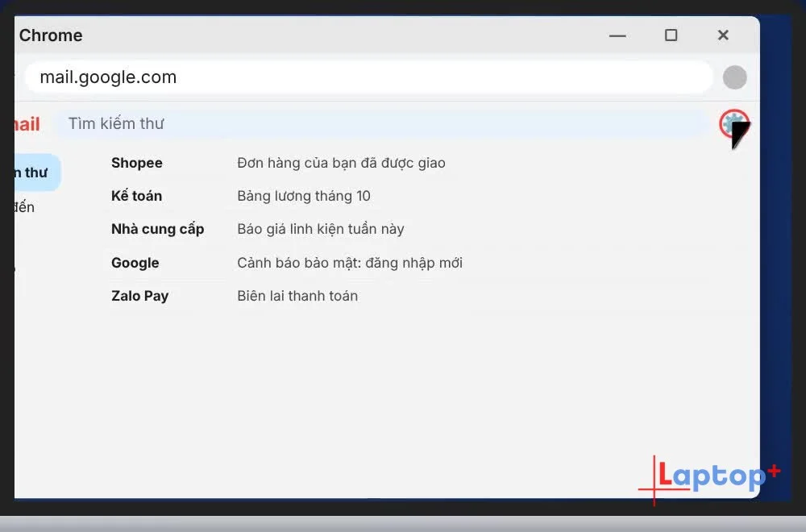The width and height of the screenshot is (806, 532).
Task: Open 'Cảnh báo bảo mật: đăng nhập mới' message
Action: click(x=350, y=263)
